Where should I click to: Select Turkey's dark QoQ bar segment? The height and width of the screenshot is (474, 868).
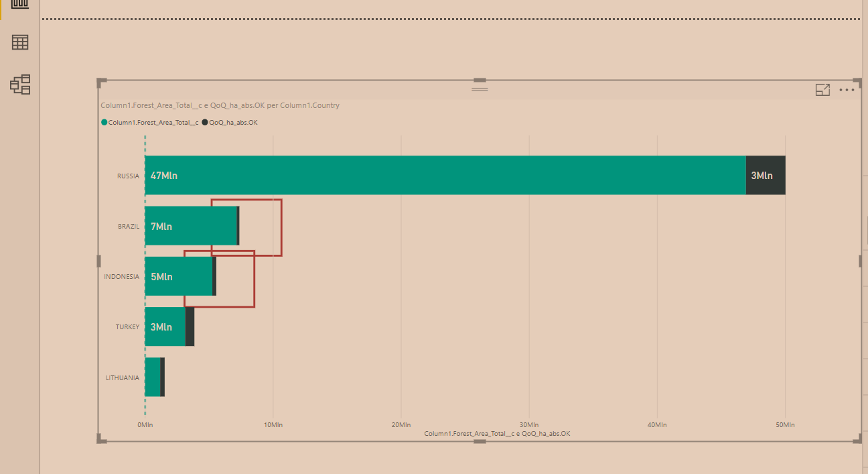(190, 327)
